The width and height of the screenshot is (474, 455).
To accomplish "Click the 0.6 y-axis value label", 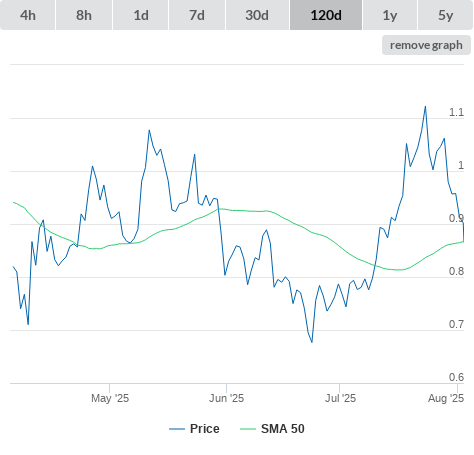I will click(x=456, y=377).
